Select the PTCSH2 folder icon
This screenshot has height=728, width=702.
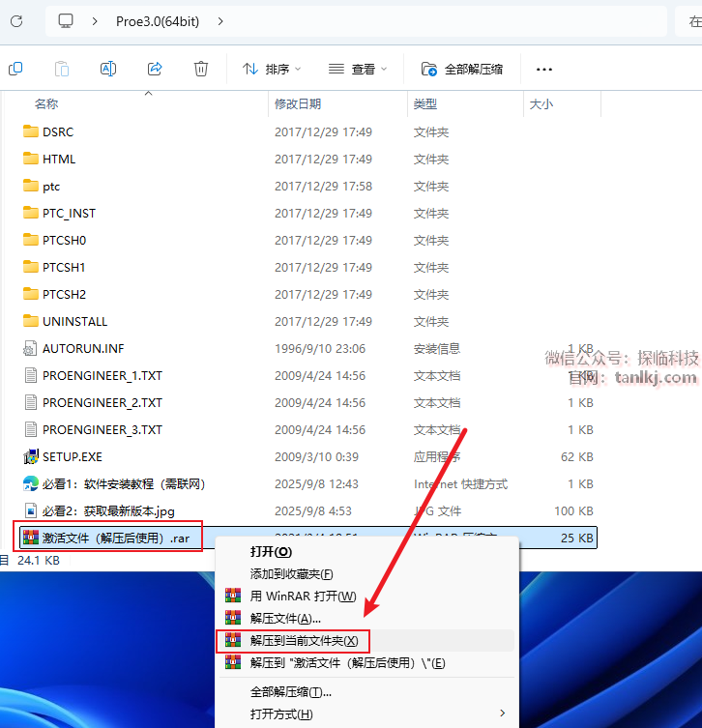(31, 294)
